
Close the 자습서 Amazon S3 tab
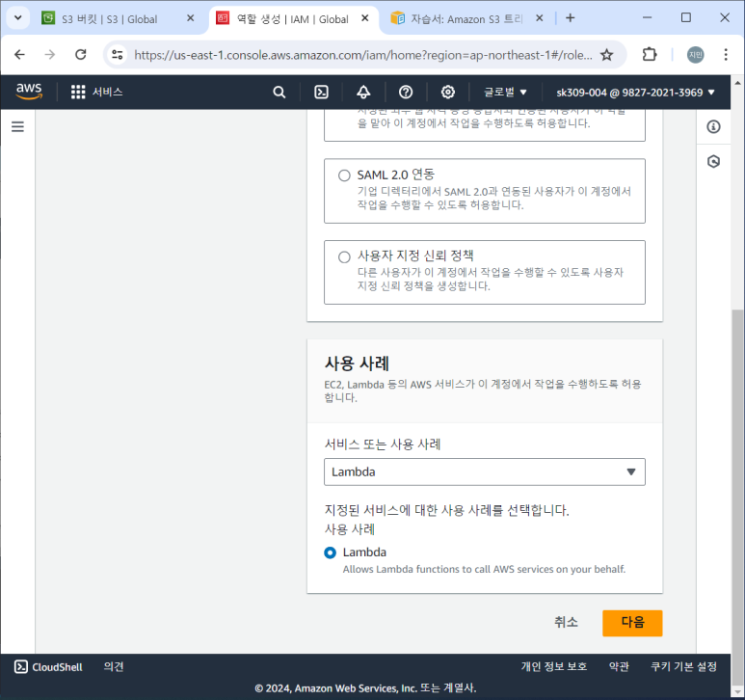tap(540, 18)
